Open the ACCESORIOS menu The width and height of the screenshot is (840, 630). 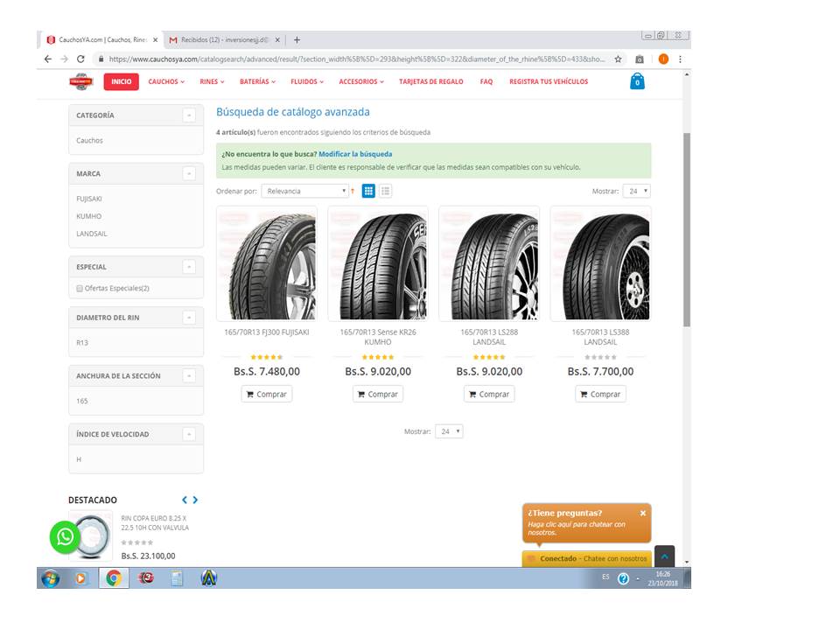361,81
